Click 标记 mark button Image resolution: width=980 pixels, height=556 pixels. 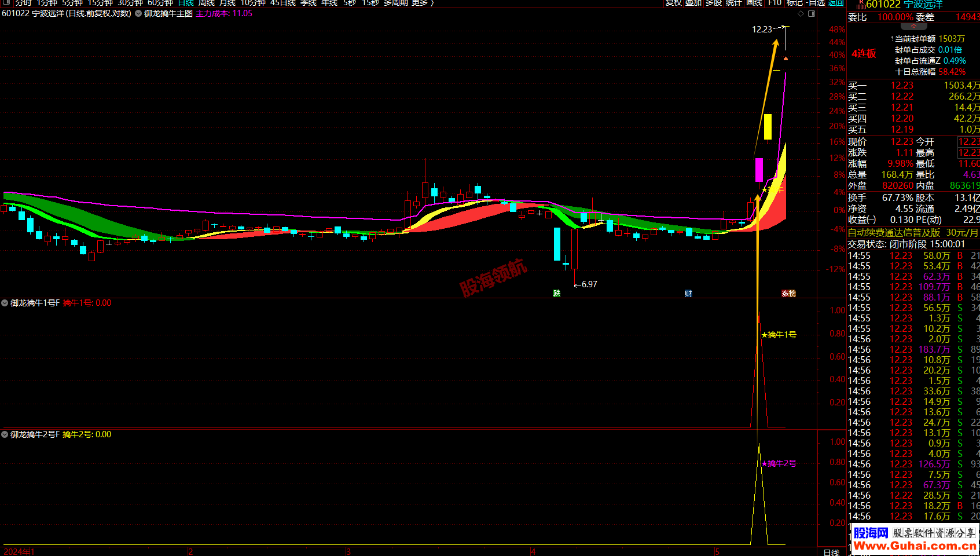click(x=795, y=2)
